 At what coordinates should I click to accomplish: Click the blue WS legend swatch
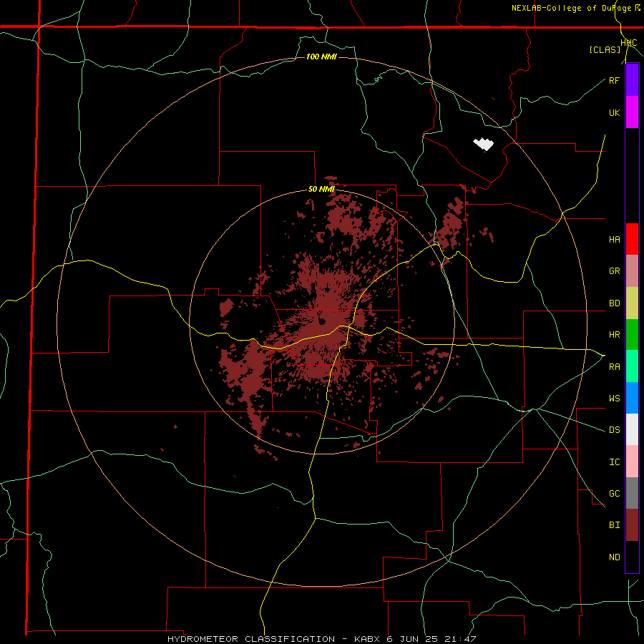point(632,398)
